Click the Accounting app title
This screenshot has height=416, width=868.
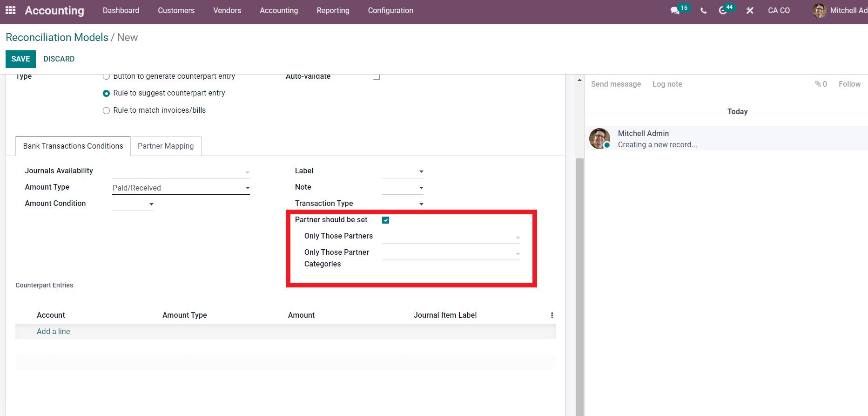54,10
